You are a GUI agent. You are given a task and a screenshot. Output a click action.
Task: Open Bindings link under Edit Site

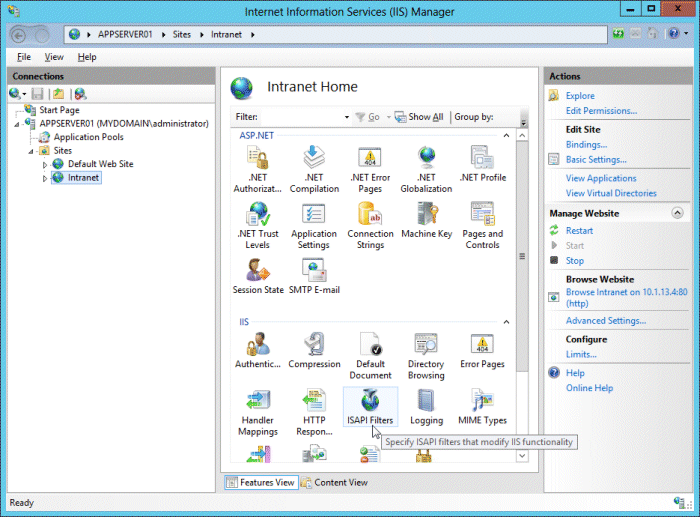586,145
